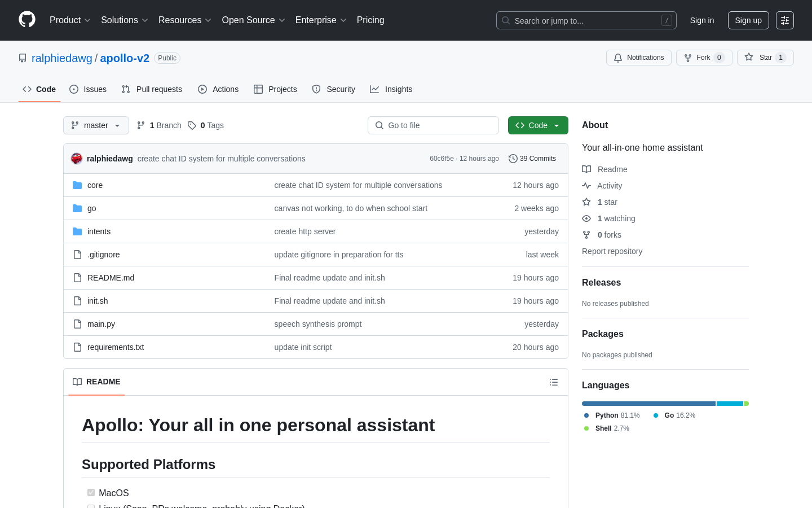Open the Insights tab
Screen dimensions: 812x508
(x=391, y=89)
